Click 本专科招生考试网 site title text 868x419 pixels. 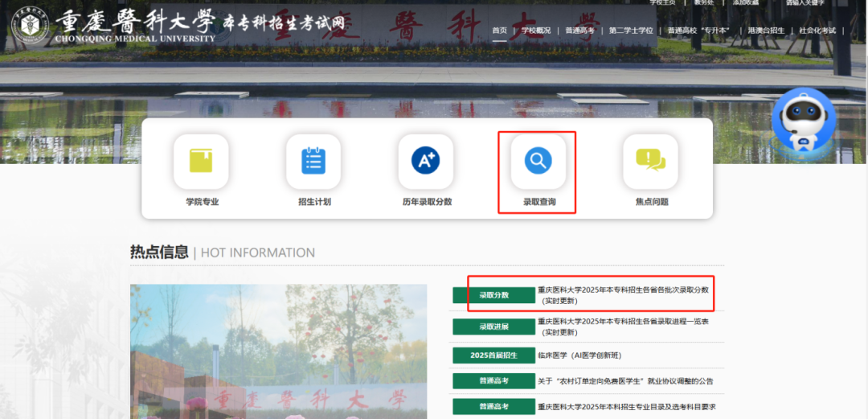tap(284, 23)
